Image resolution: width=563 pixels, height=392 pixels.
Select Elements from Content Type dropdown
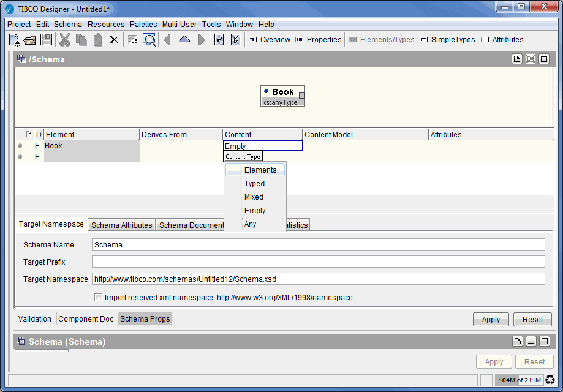(260, 170)
